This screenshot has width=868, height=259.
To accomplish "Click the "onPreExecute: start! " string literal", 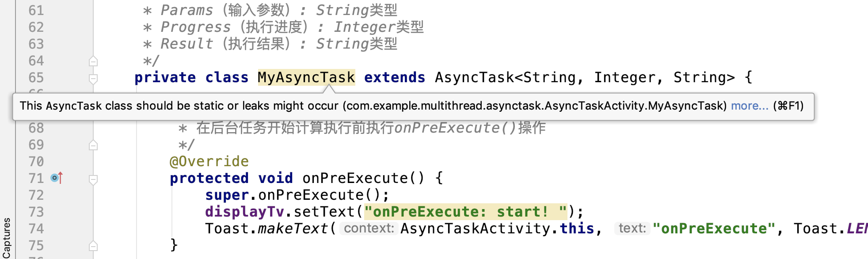I will click(466, 212).
